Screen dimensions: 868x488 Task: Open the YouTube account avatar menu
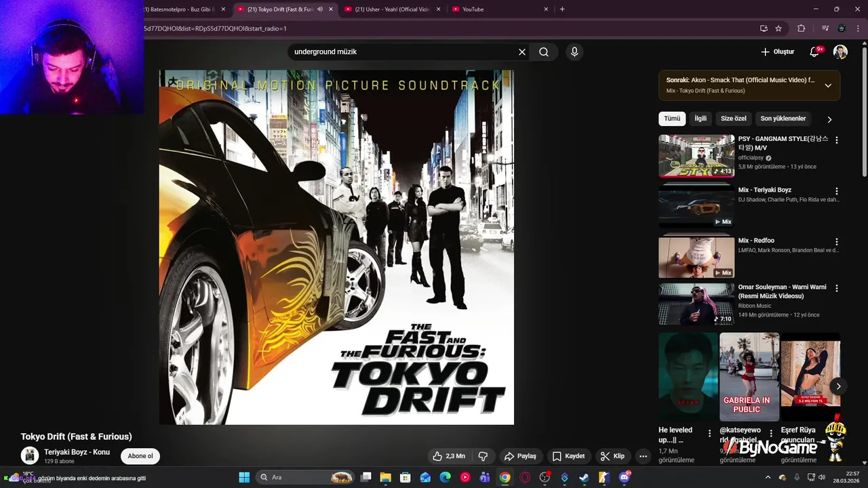840,52
